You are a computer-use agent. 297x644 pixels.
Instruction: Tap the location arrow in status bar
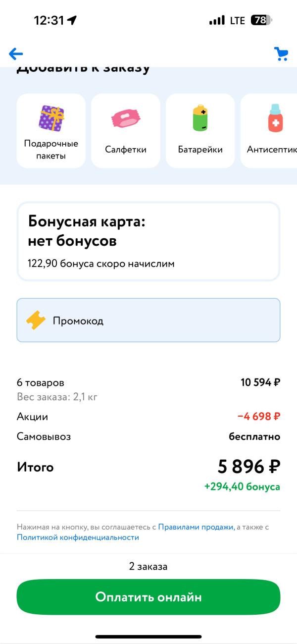72,20
